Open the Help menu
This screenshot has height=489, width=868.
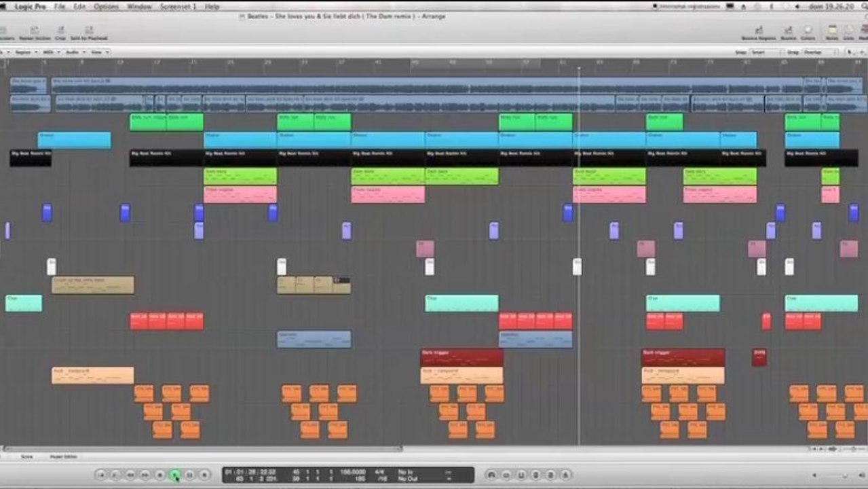(x=212, y=6)
